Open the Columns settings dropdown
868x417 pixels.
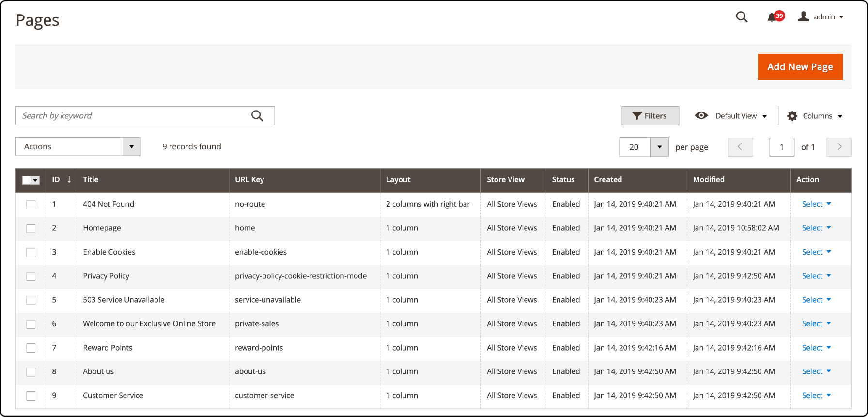coord(815,116)
